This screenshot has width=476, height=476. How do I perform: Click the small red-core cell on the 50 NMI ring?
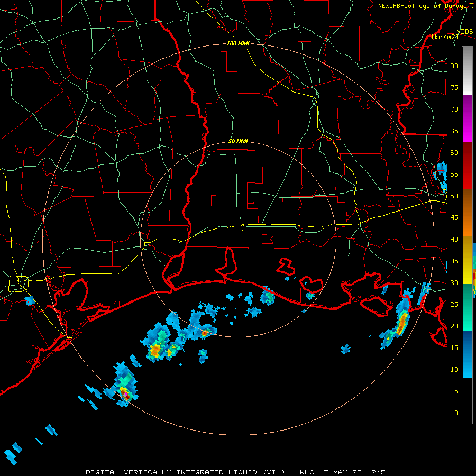(205, 333)
